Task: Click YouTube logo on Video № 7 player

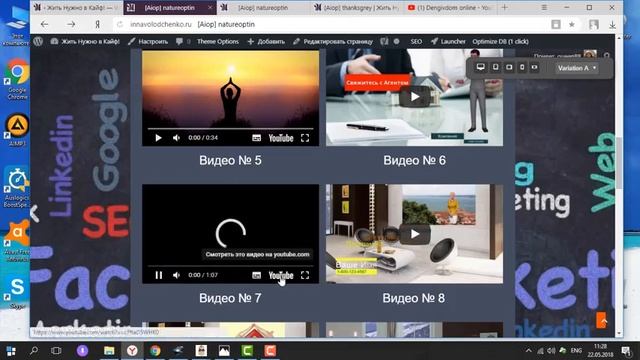Action: click(x=281, y=276)
